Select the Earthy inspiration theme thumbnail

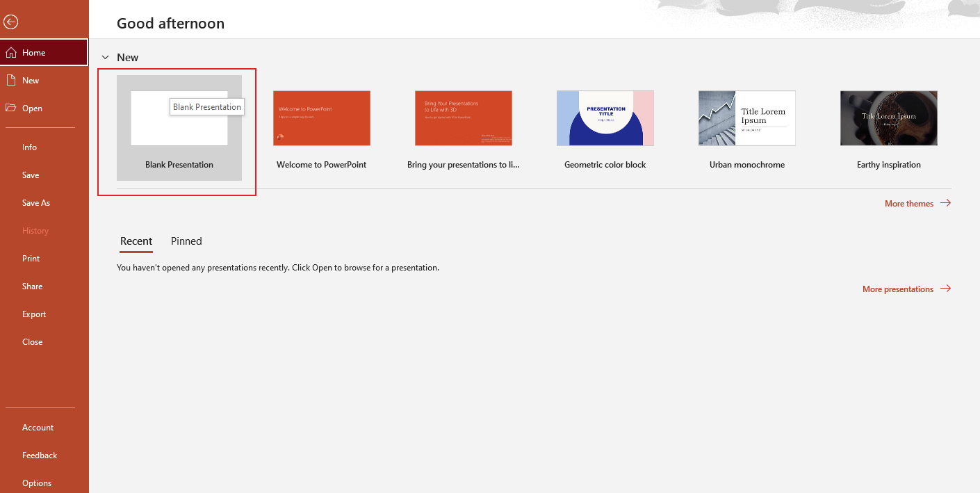pyautogui.click(x=889, y=118)
